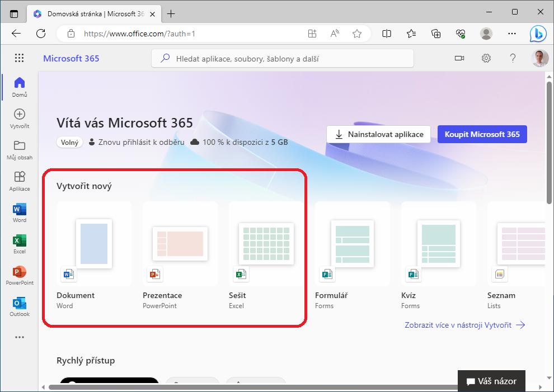Open the Microsoft 365 app launcher grid
The image size is (554, 392).
click(19, 58)
